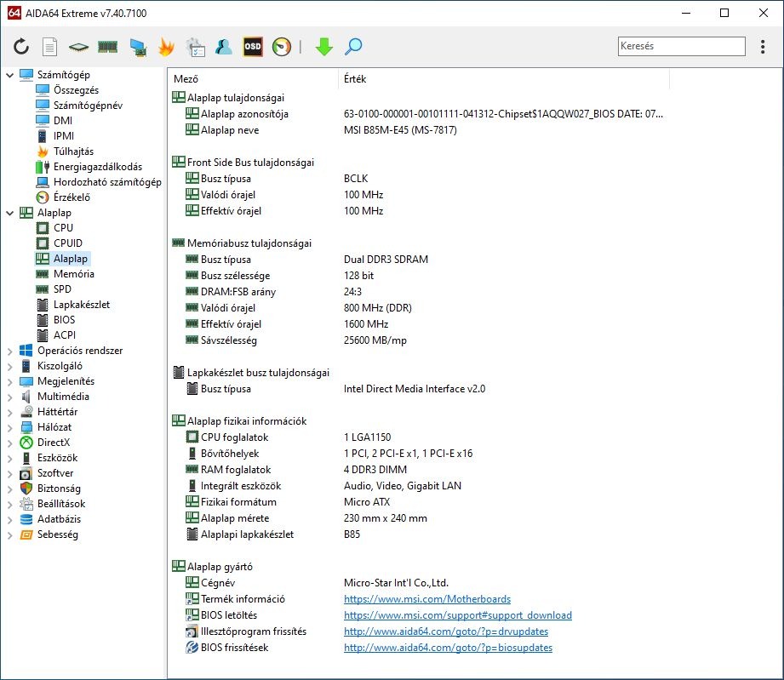The image size is (784, 680).
Task: Select the Memória tree item
Action: pos(74,274)
